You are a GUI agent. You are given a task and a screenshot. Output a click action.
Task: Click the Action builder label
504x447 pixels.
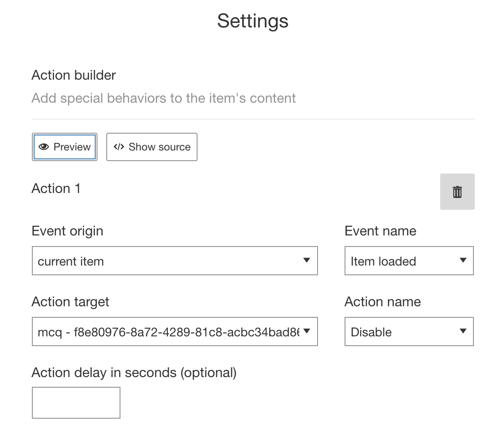(74, 75)
